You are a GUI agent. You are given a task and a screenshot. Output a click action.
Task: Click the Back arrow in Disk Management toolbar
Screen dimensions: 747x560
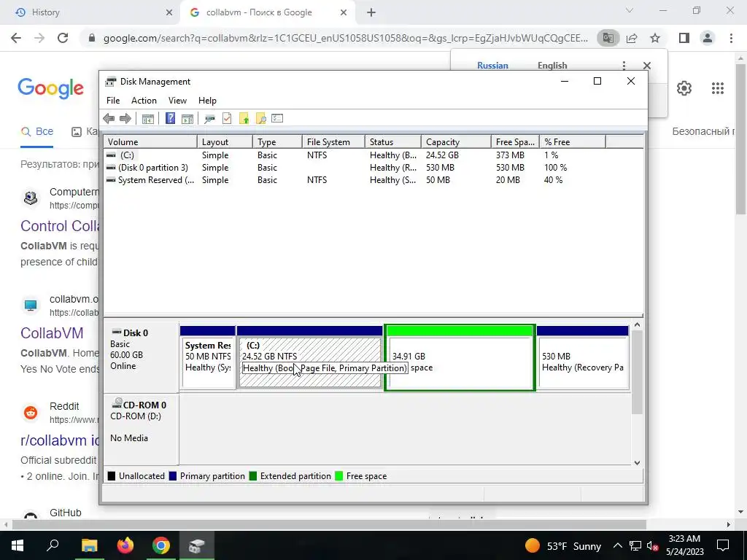point(109,119)
